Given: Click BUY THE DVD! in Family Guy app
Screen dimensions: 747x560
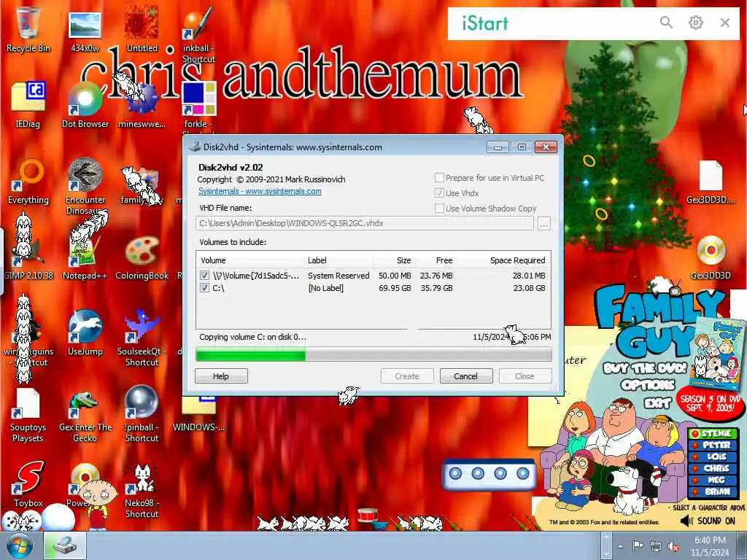Looking at the screenshot, I should click(x=645, y=368).
